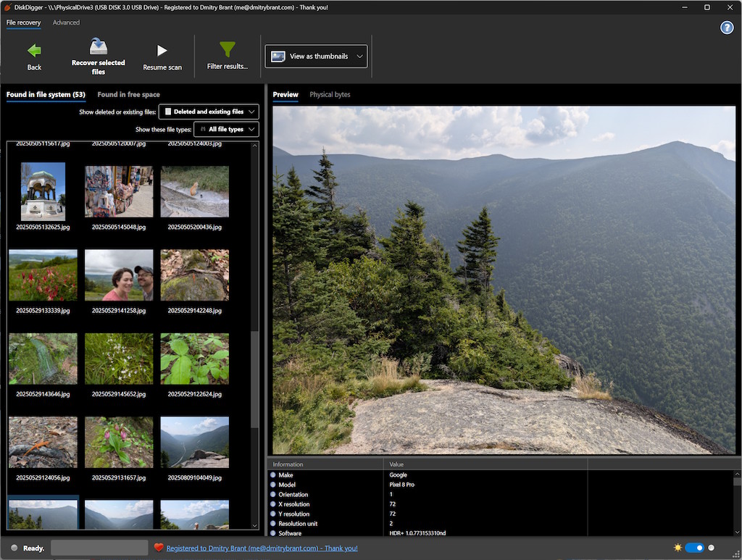Viewport: 742px width, 560px height.
Task: Open the View as thumbnails dropdown
Action: (x=316, y=57)
